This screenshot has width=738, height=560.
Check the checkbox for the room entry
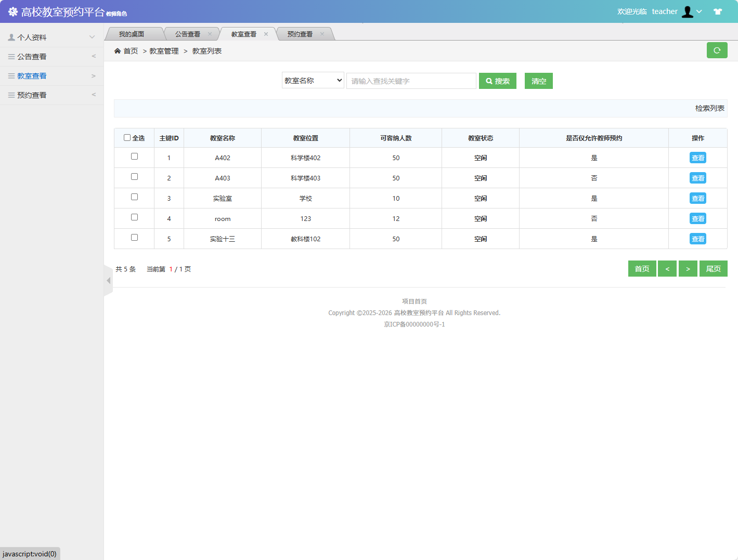[134, 217]
